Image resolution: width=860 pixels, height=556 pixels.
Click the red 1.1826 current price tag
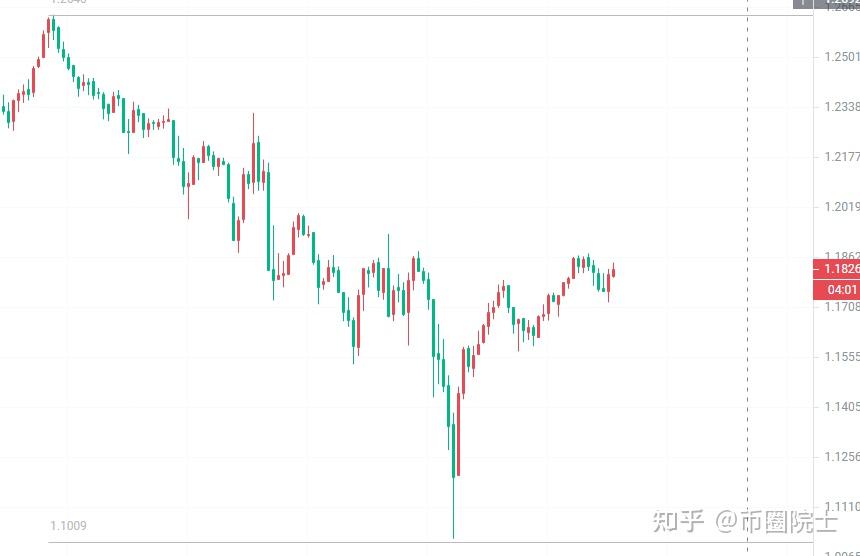click(x=837, y=269)
